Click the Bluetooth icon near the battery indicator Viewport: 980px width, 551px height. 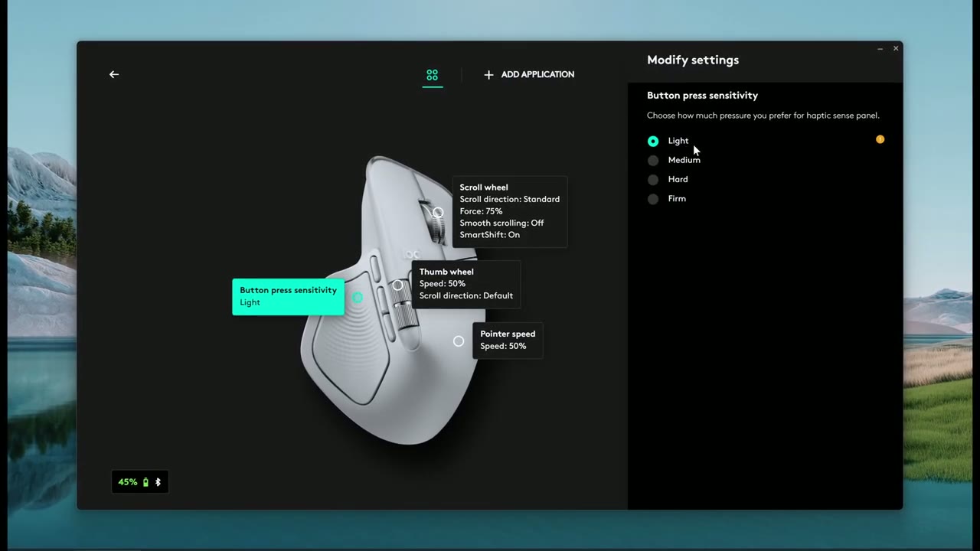[158, 481]
